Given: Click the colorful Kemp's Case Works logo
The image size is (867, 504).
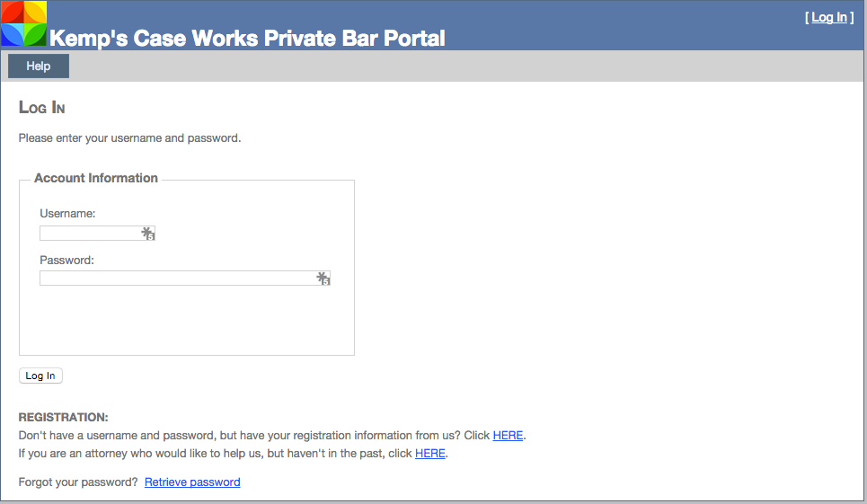Looking at the screenshot, I should [24, 24].
